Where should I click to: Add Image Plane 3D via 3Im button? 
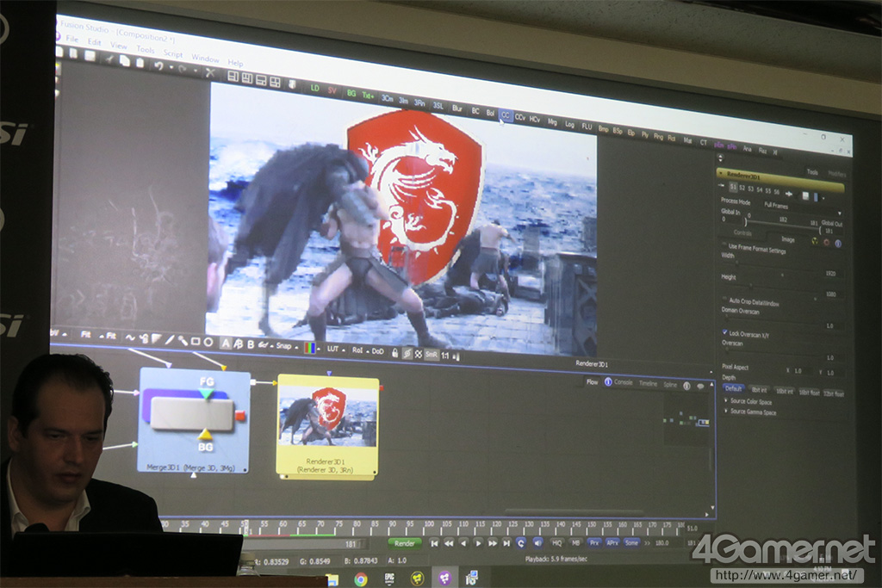pos(403,101)
